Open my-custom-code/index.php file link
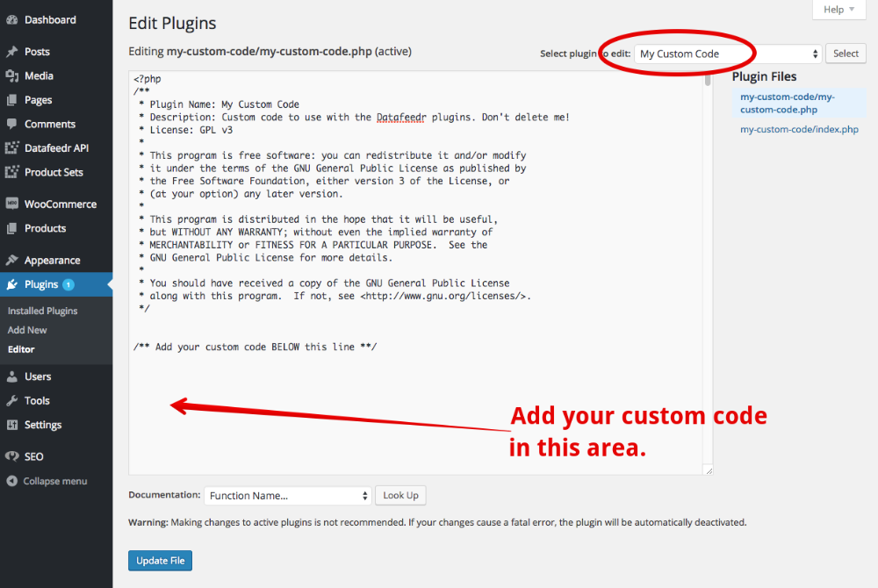This screenshot has width=878, height=588. tap(799, 129)
